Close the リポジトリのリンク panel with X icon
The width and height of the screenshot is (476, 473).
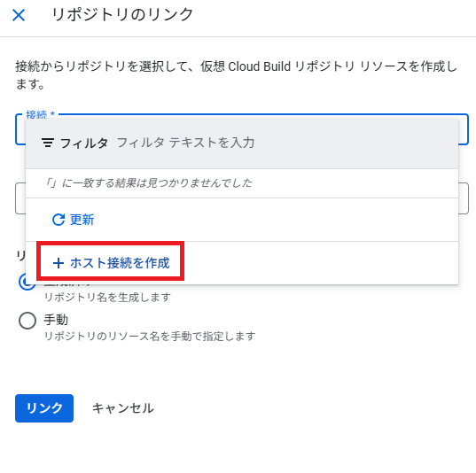pos(19,15)
